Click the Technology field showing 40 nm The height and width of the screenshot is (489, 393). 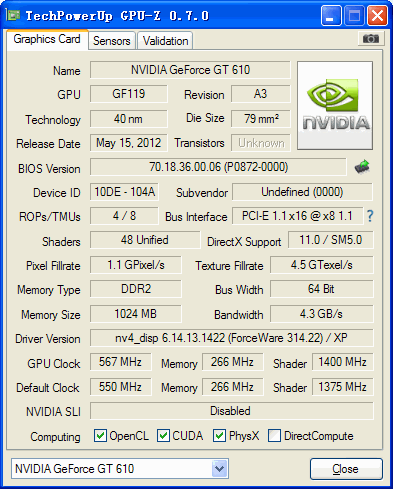click(x=129, y=119)
